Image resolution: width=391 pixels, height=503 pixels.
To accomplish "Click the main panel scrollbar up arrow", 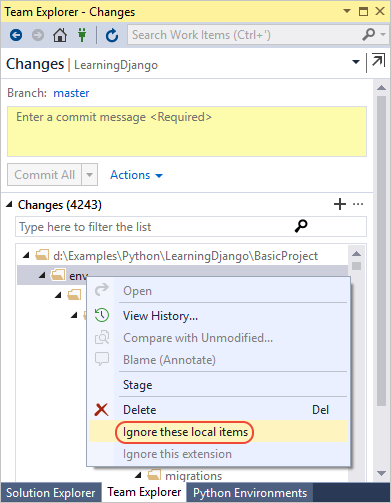I will click(381, 88).
